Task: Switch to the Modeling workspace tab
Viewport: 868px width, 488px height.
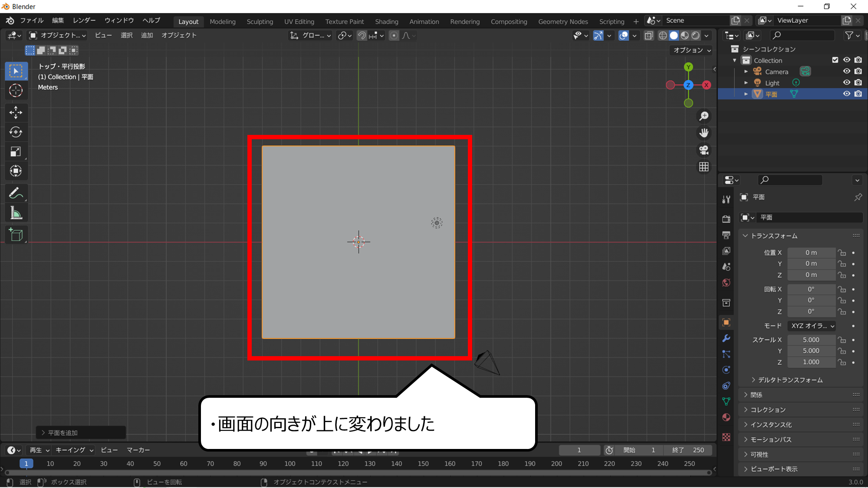Action: point(223,22)
